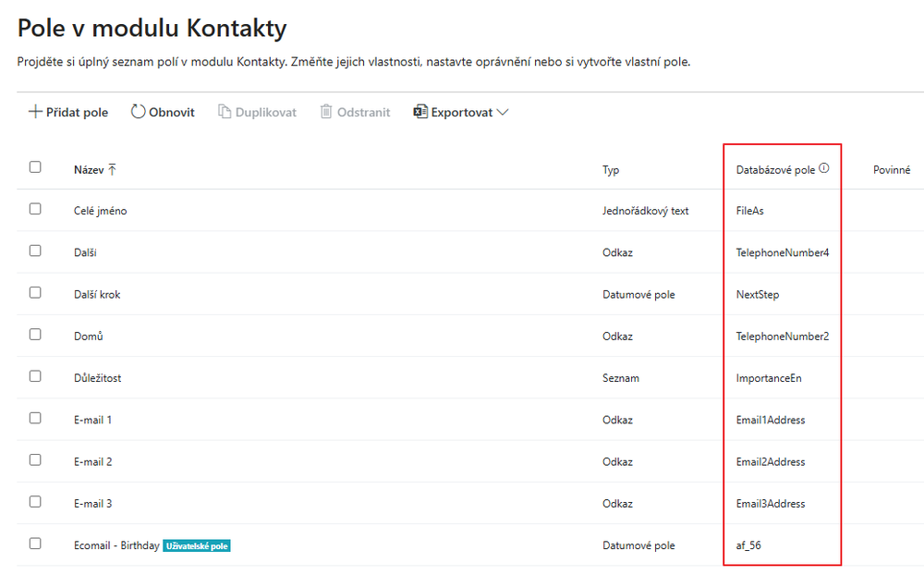Click the Databázové pole column header
Viewport: 924px width, 575px height.
tap(775, 170)
